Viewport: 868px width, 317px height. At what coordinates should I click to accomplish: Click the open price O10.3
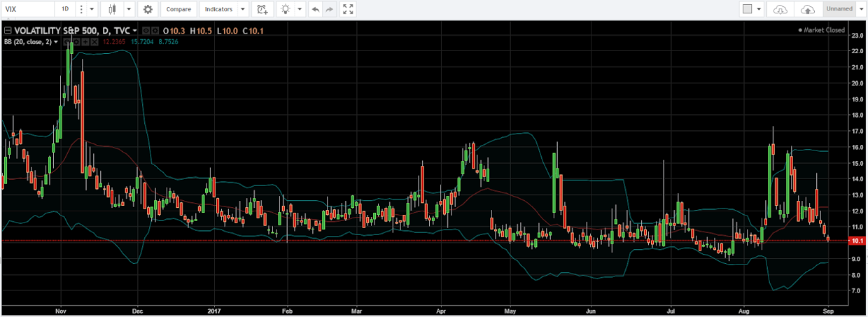click(174, 31)
